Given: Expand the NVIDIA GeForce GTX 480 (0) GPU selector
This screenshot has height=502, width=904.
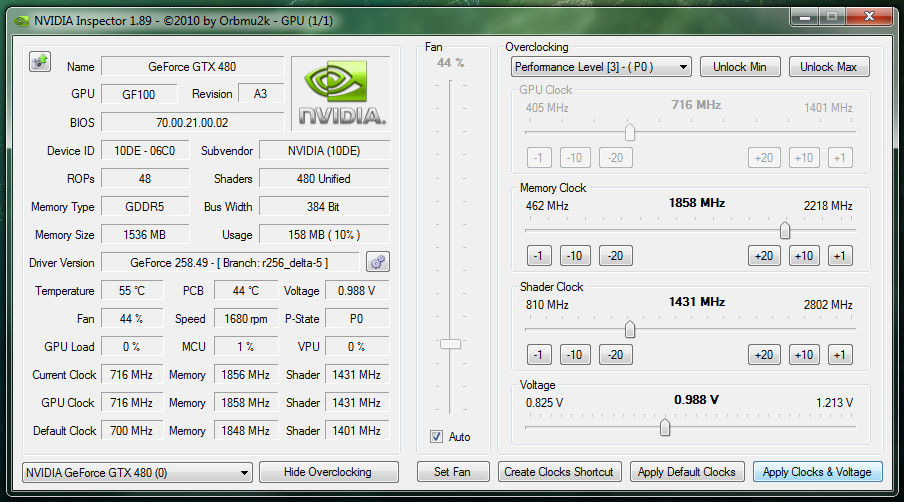Looking at the screenshot, I should pyautogui.click(x=137, y=473).
